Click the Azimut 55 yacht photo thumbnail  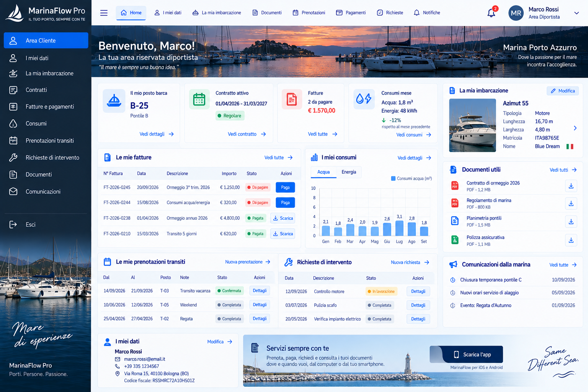(x=472, y=125)
